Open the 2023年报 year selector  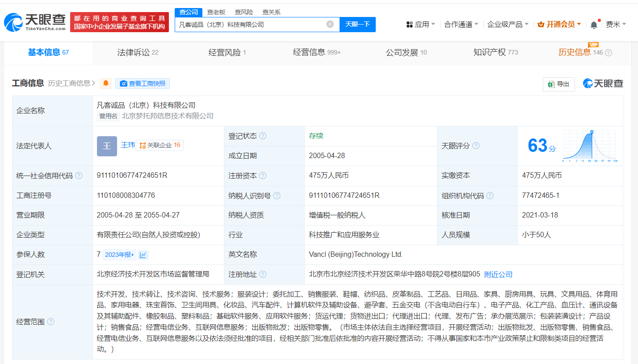119,255
